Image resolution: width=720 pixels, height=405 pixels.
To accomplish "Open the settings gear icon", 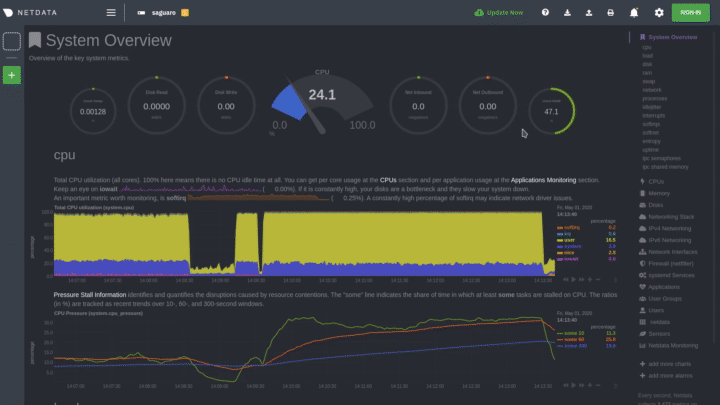I will pos(659,13).
